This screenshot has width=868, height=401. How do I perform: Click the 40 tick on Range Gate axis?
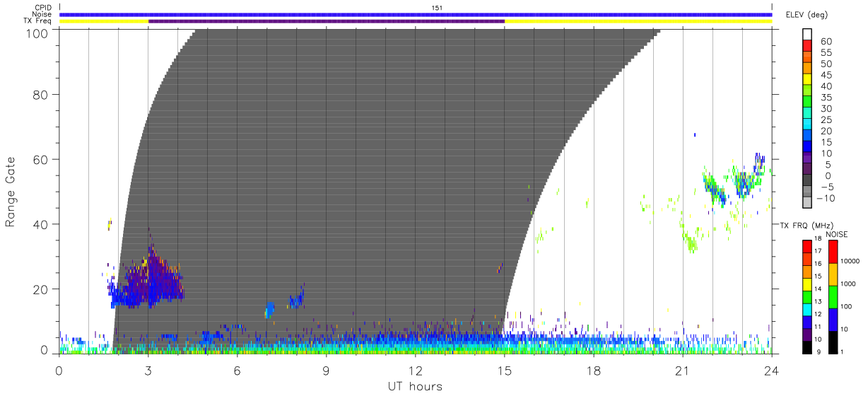[40, 224]
